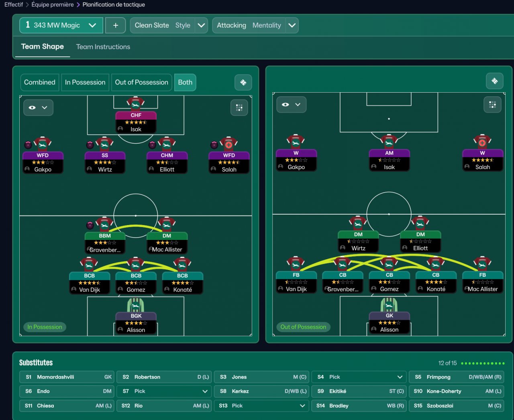Click Salah's injured shirt above the W card
This screenshot has width=514, height=420.
tap(482, 141)
